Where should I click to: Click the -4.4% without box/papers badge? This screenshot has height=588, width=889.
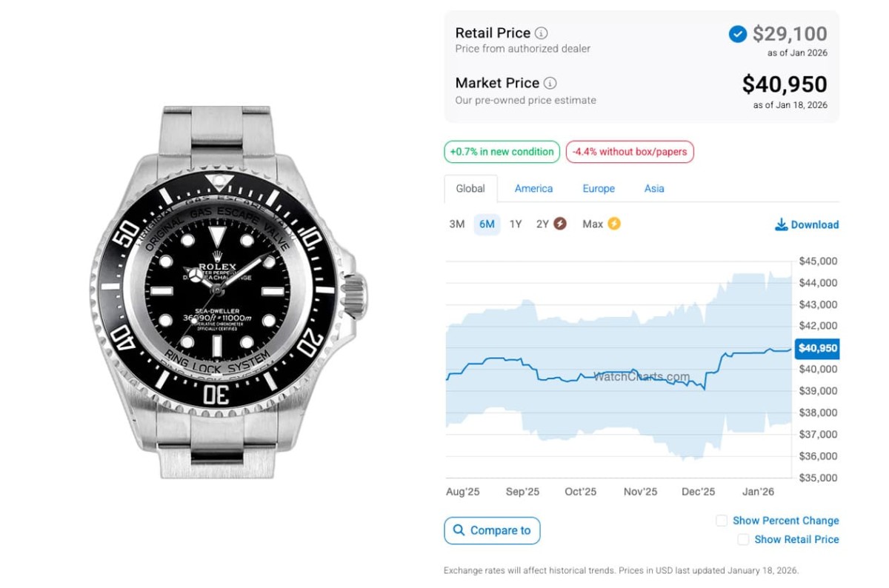[630, 152]
